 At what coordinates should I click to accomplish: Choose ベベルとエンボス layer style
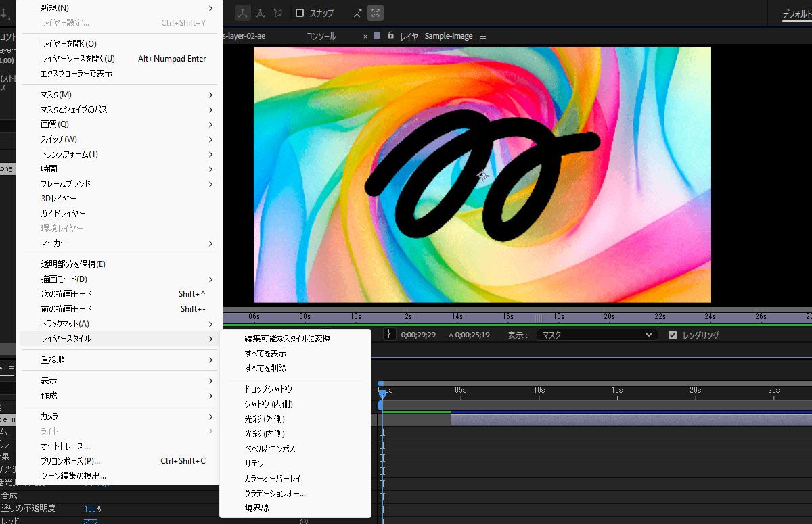270,449
